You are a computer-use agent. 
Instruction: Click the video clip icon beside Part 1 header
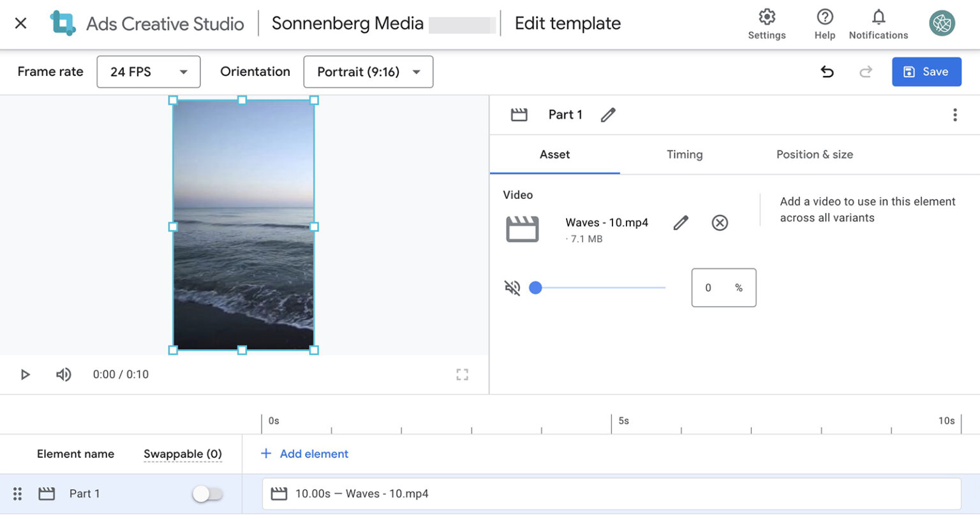click(x=519, y=115)
